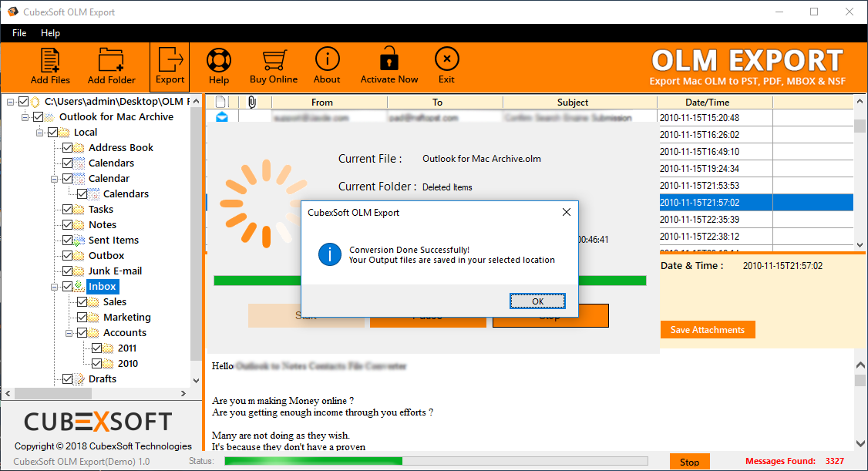The width and height of the screenshot is (868, 471).
Task: Open the About info icon
Action: 327,59
